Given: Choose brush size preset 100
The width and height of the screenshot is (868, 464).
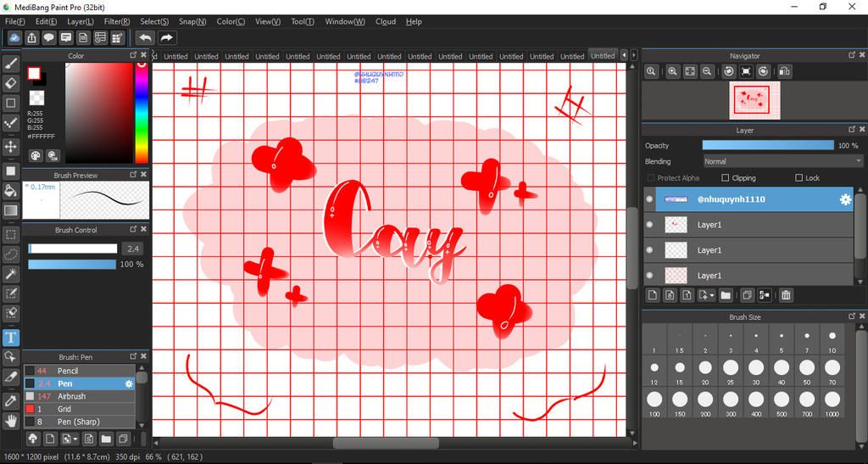Looking at the screenshot, I should tap(654, 403).
